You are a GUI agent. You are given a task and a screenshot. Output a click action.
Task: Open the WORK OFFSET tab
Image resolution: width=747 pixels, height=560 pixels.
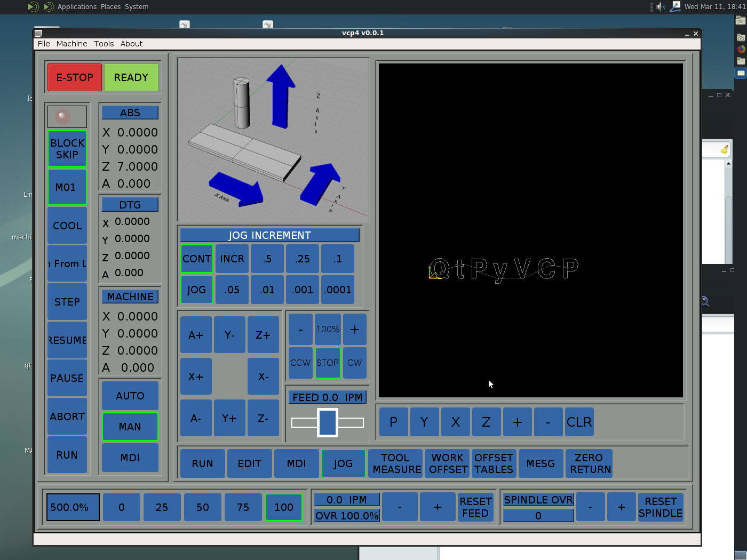pos(448,463)
